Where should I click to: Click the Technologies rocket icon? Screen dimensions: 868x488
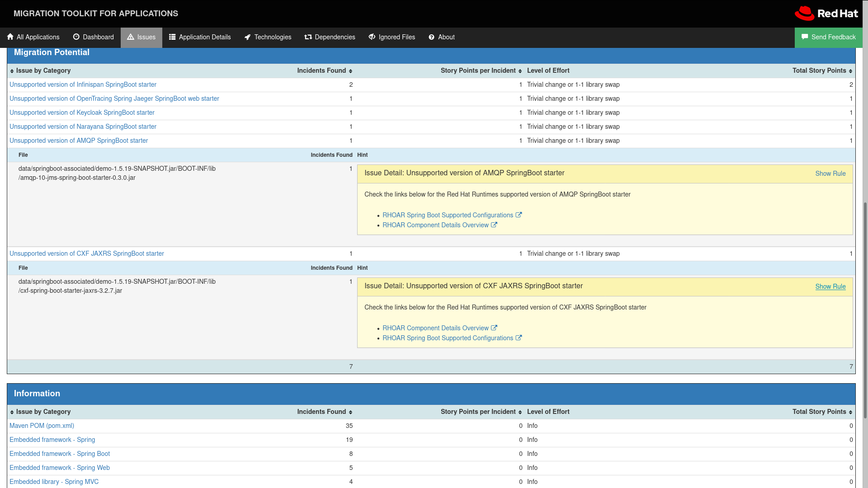(247, 37)
